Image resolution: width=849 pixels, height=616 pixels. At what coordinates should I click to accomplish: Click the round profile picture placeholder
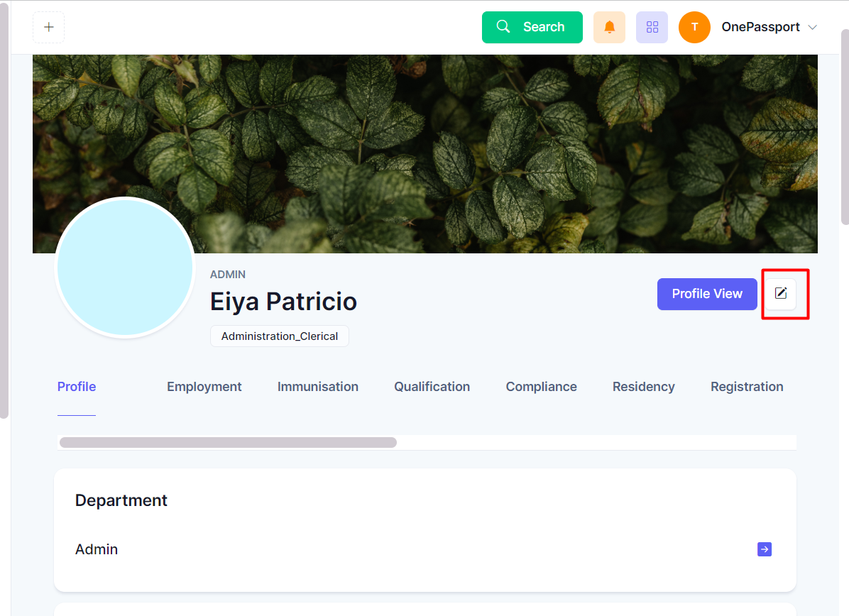click(x=125, y=268)
